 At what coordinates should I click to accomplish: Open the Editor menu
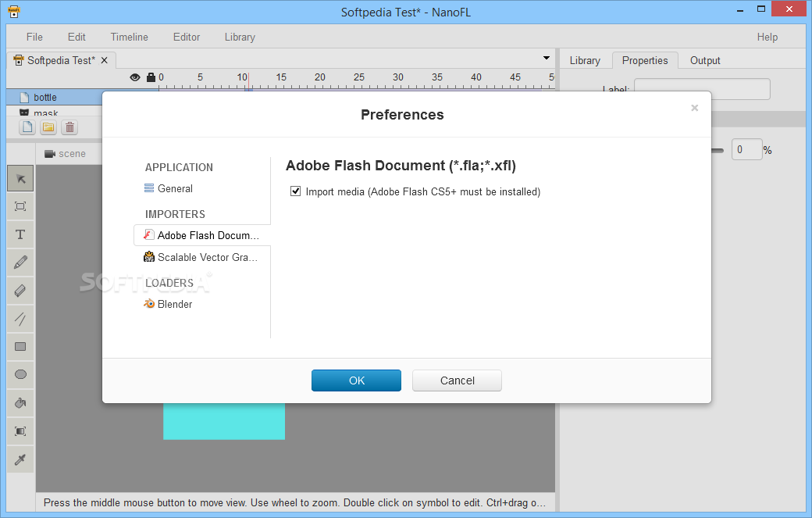click(187, 37)
